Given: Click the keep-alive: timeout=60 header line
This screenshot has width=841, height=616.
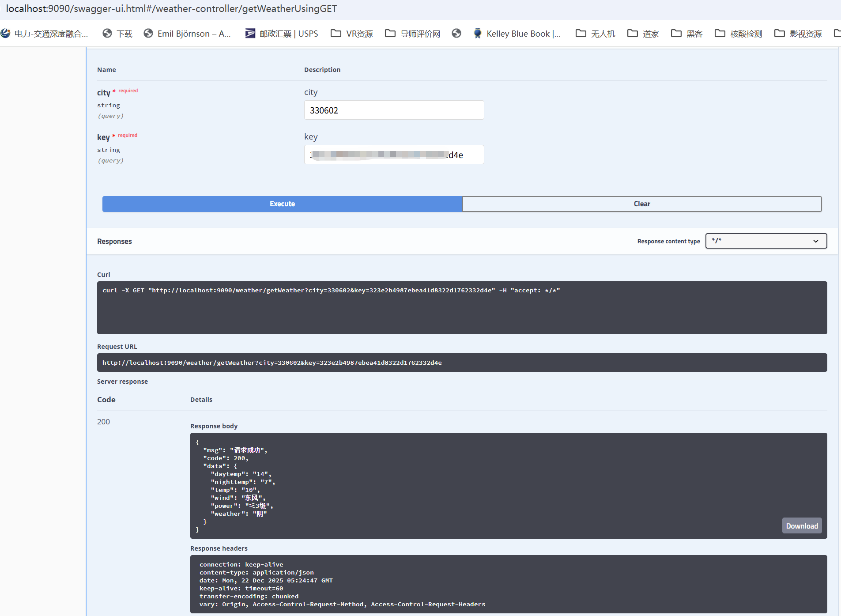Looking at the screenshot, I should [x=241, y=588].
